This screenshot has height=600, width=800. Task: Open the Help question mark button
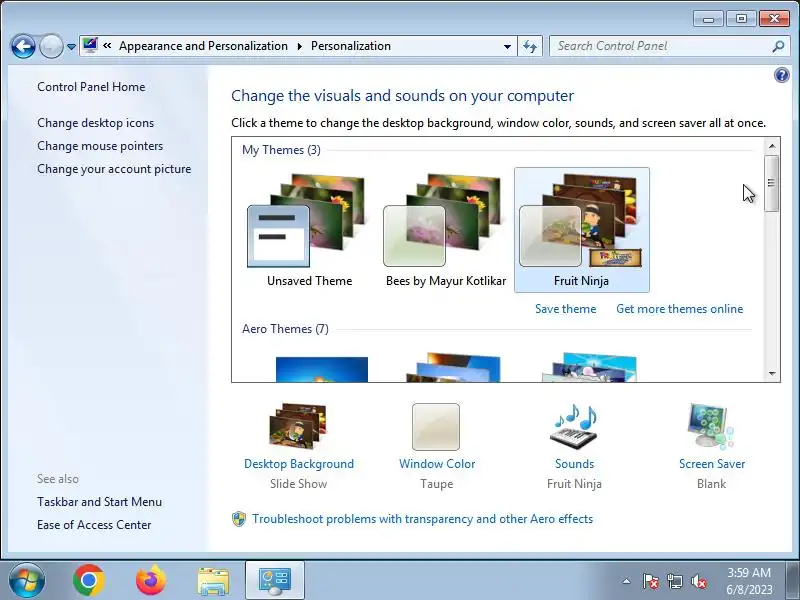[x=781, y=76]
